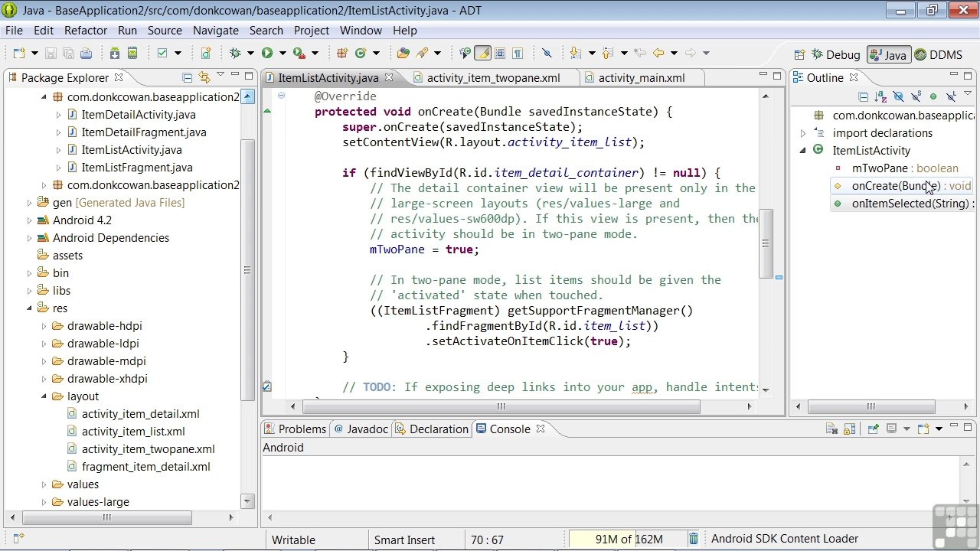Open the Refactor menu
Screen dimensions: 980x551
pos(86,31)
